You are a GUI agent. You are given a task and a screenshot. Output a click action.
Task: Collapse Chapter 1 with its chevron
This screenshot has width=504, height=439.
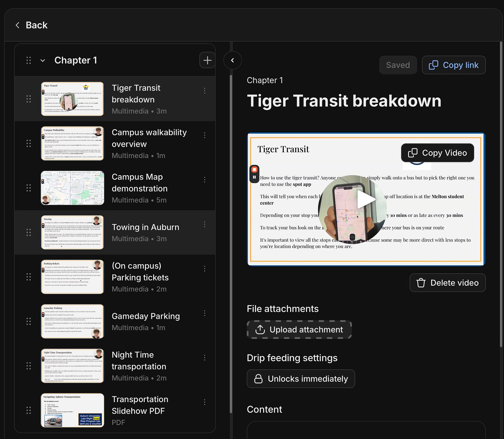point(43,60)
